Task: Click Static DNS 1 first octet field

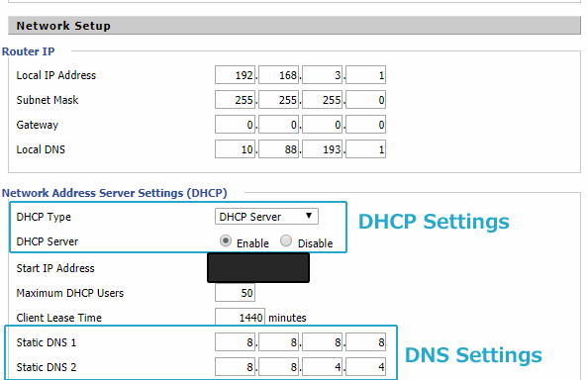Action: pyautogui.click(x=236, y=342)
